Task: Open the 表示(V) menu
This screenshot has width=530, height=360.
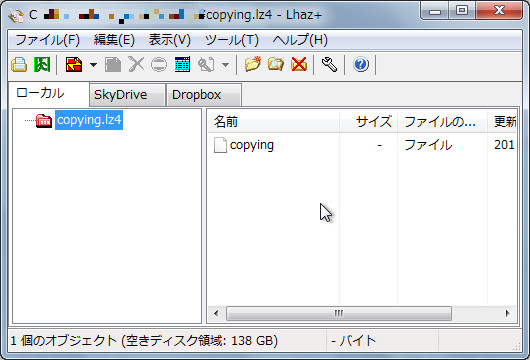Action: [170, 40]
